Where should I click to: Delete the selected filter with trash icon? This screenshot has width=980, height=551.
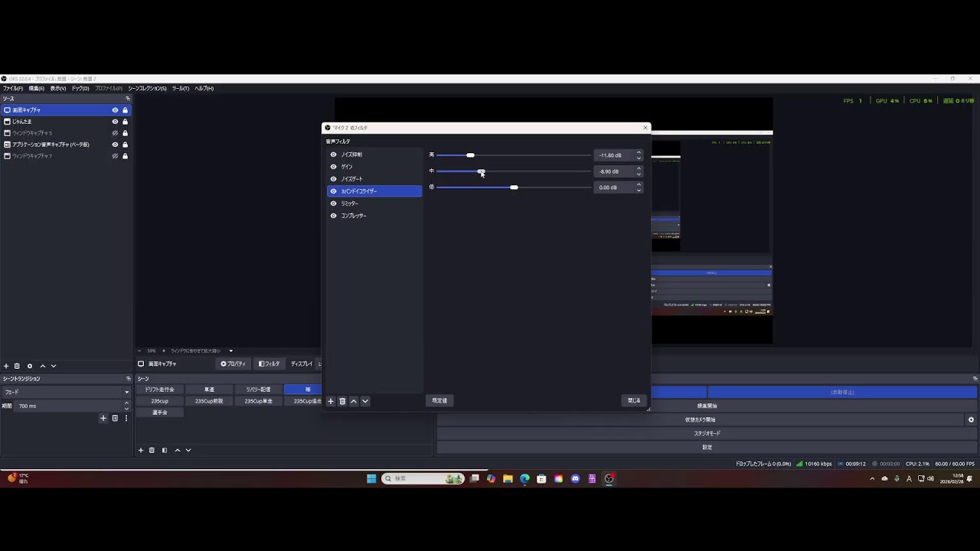(342, 401)
